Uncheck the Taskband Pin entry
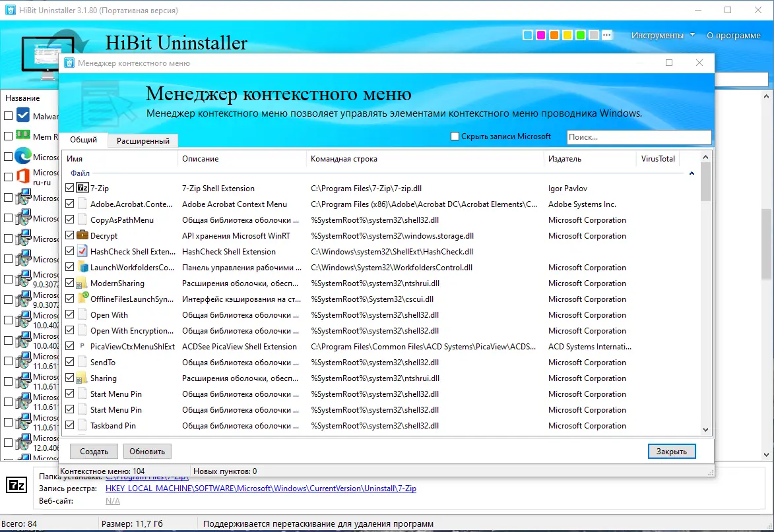The height and width of the screenshot is (532, 774). tap(69, 425)
